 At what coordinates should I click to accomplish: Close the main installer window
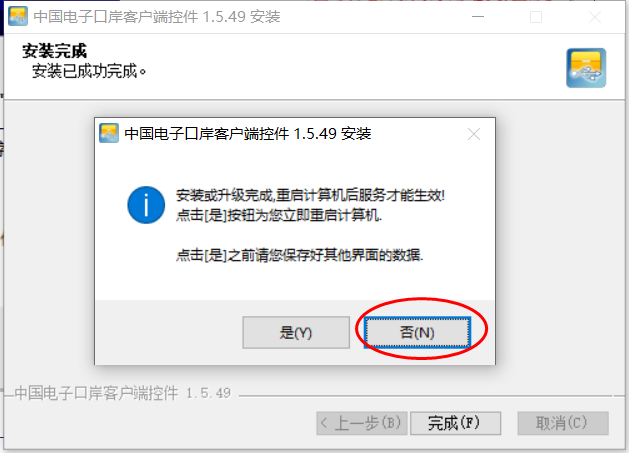tap(595, 17)
